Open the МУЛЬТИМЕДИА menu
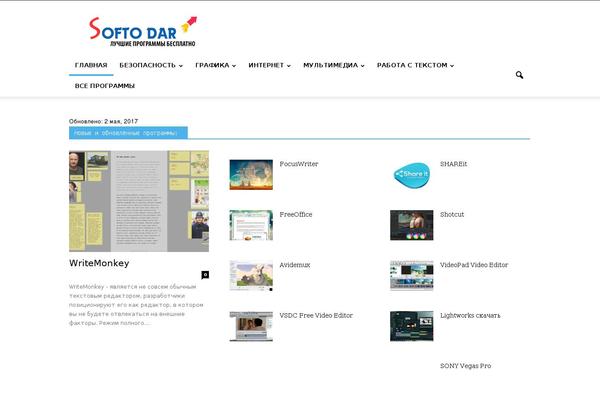 331,65
